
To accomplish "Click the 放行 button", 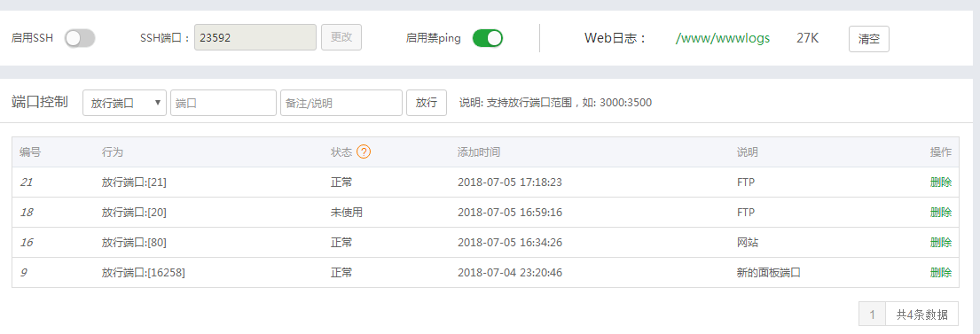I will tap(427, 103).
